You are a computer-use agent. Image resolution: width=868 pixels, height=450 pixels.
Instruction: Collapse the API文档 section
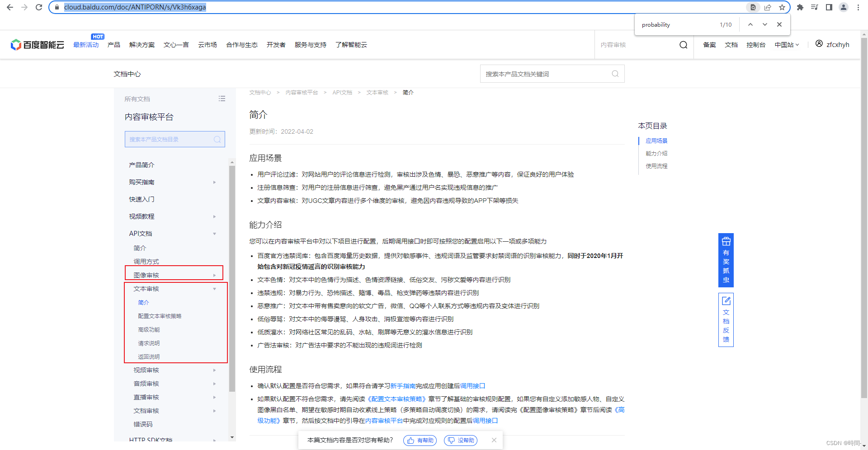[x=214, y=234]
